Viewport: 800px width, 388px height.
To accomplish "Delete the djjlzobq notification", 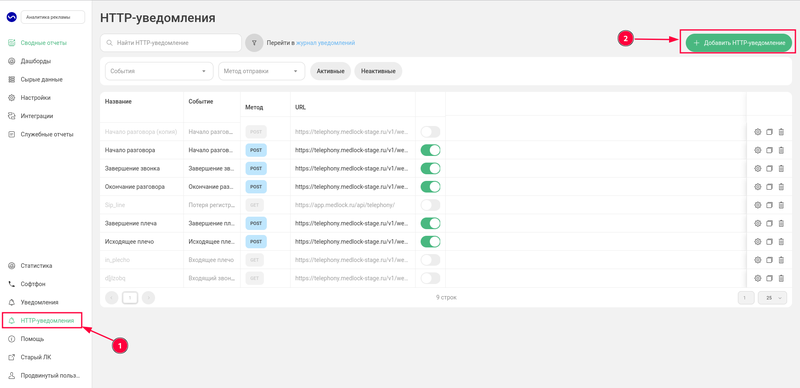I will click(781, 279).
